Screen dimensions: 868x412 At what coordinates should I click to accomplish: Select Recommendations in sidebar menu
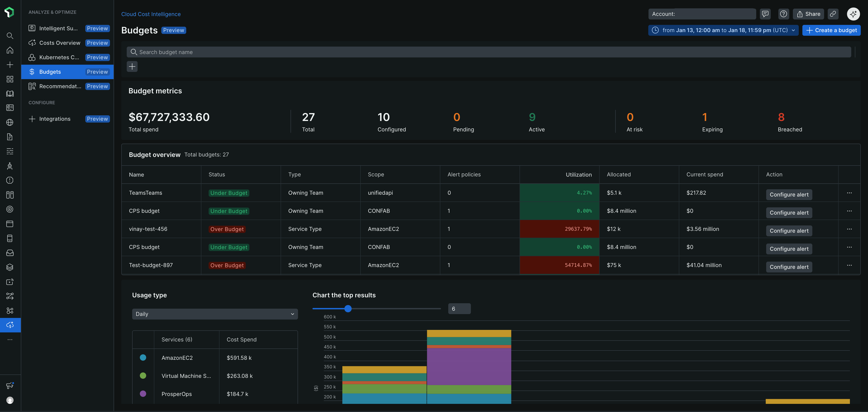[x=60, y=86]
